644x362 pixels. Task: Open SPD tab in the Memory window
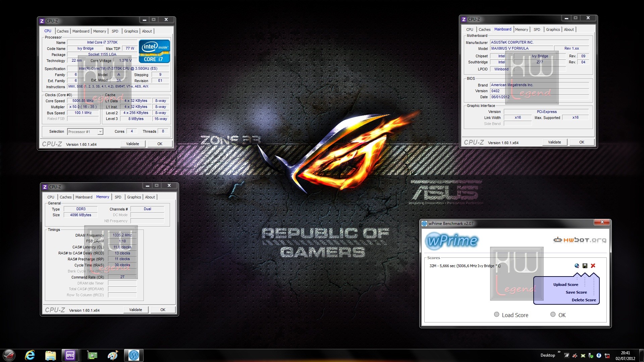pyautogui.click(x=118, y=197)
